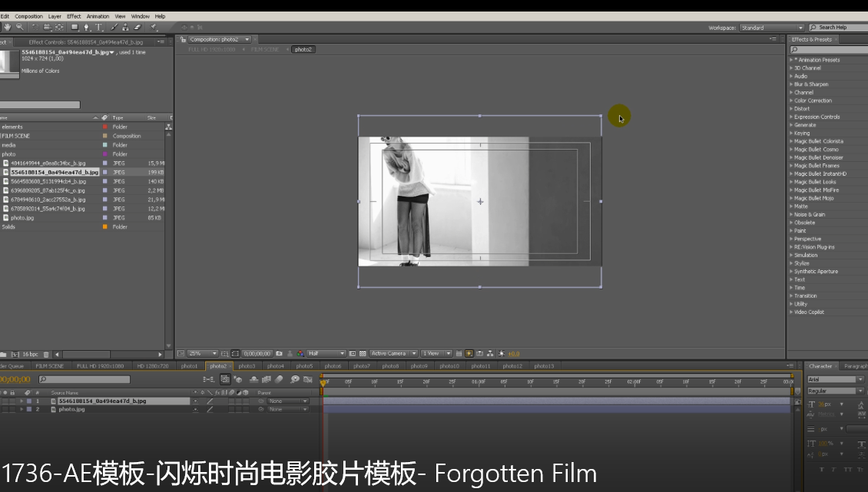Switch to the FILM SCENE timeline tab
Screen dimensions: 868x492
coord(50,366)
